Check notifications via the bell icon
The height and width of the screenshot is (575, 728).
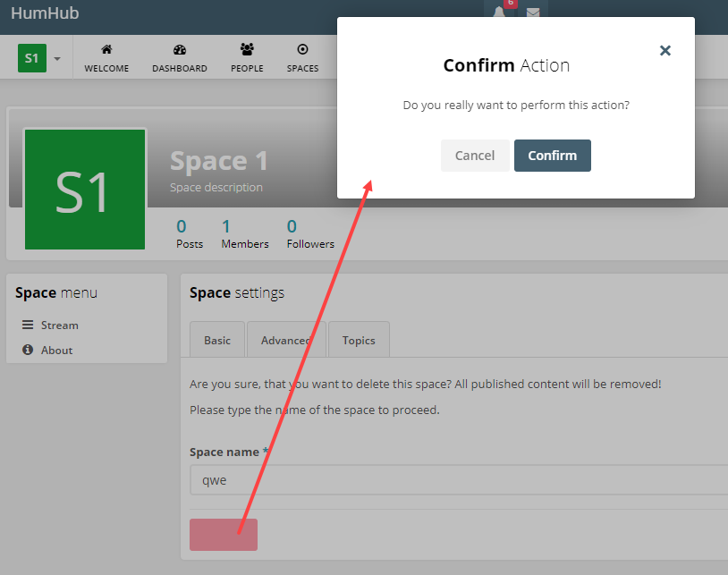[x=500, y=13]
